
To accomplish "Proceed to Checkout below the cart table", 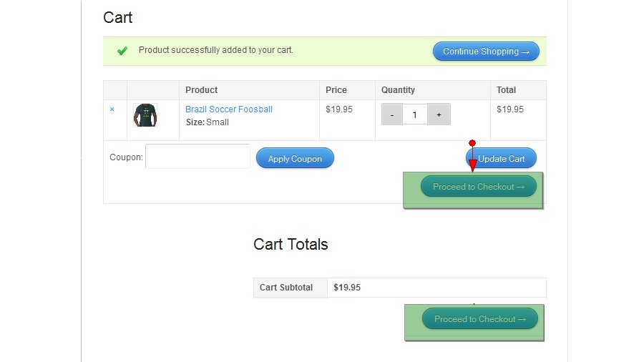I will coord(479,187).
